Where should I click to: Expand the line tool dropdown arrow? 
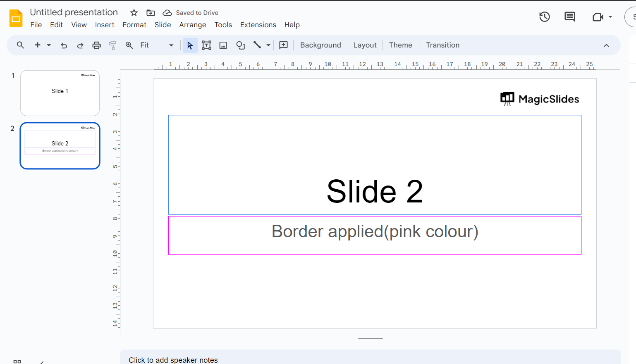point(268,45)
